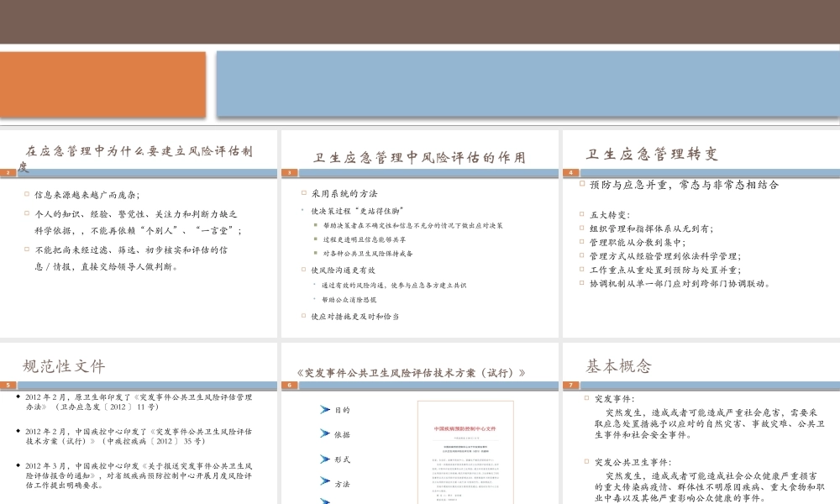
Task: Click the arrow bullet beside 目的
Action: [x=324, y=410]
